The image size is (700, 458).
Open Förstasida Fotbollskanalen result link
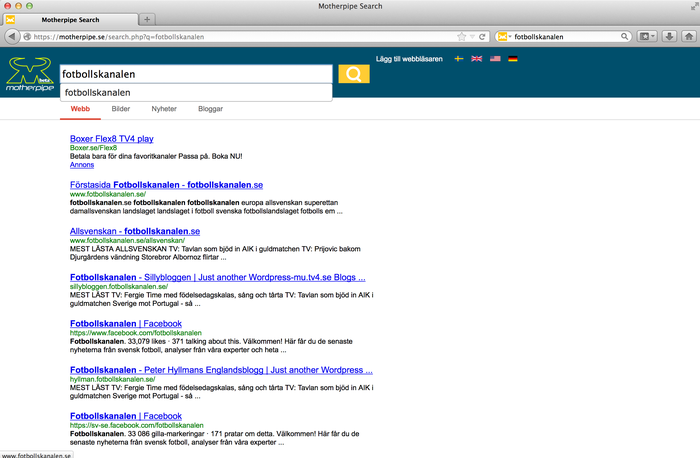click(166, 185)
